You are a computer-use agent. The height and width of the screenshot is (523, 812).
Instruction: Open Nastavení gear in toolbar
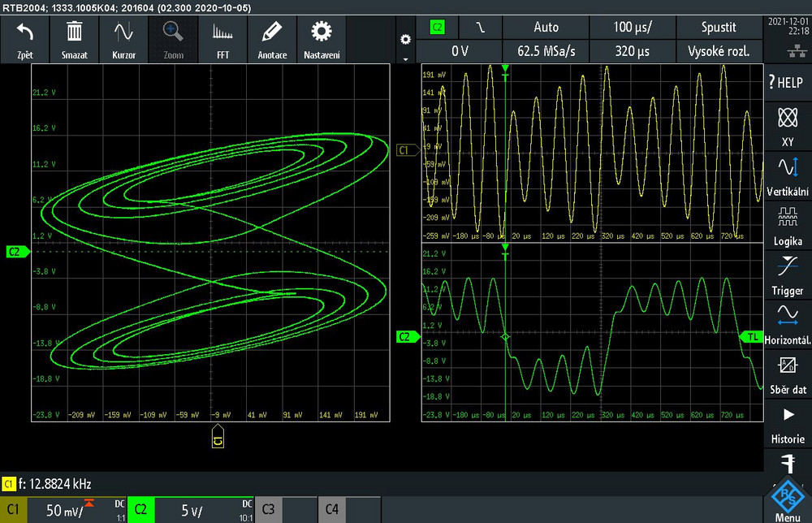322,40
